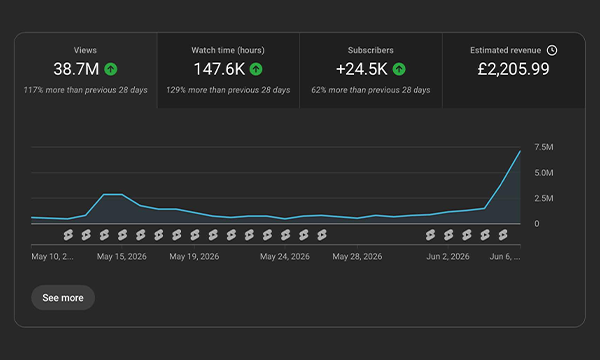Click '129% more than previous 28 days' text
Image resolution: width=600 pixels, height=360 pixels.
click(x=228, y=90)
